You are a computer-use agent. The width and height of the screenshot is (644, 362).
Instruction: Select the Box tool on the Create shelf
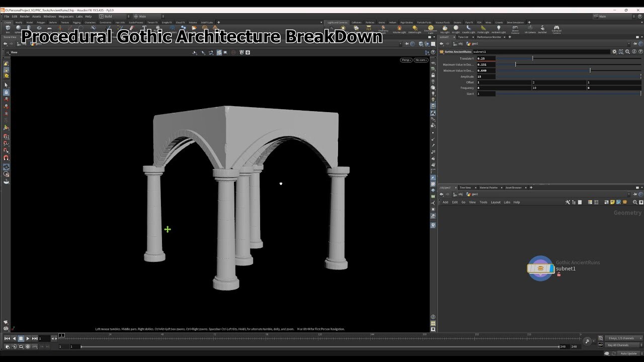point(8,29)
